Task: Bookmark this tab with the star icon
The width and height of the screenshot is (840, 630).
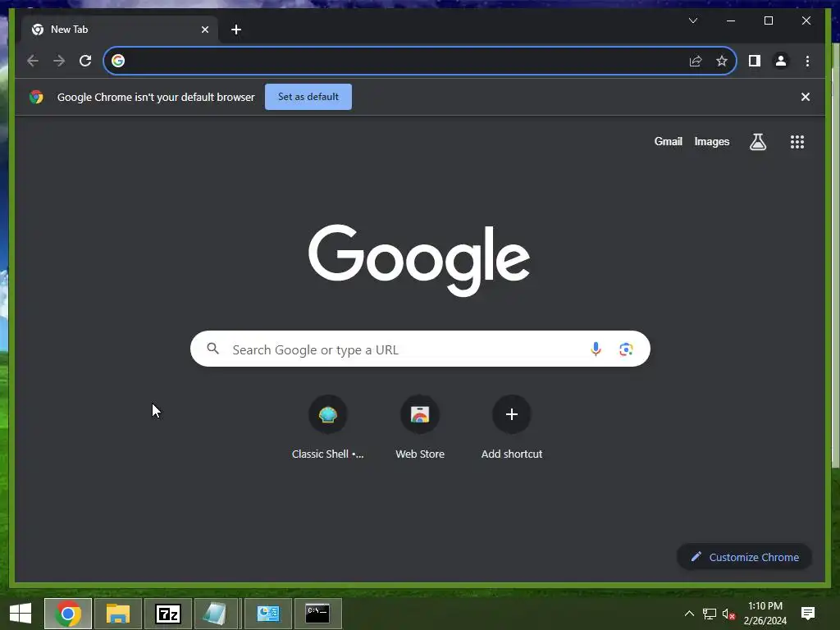Action: (722, 61)
